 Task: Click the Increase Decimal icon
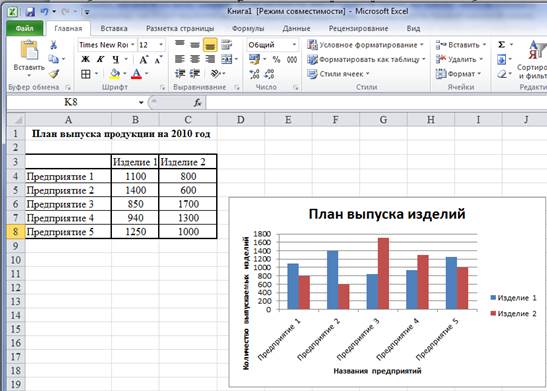tap(254, 74)
